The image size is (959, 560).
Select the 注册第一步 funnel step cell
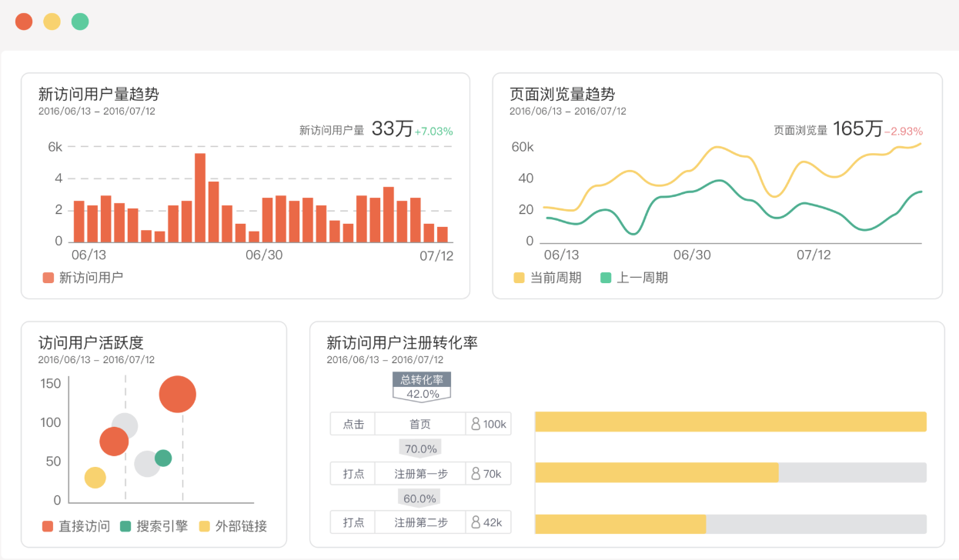pyautogui.click(x=420, y=474)
